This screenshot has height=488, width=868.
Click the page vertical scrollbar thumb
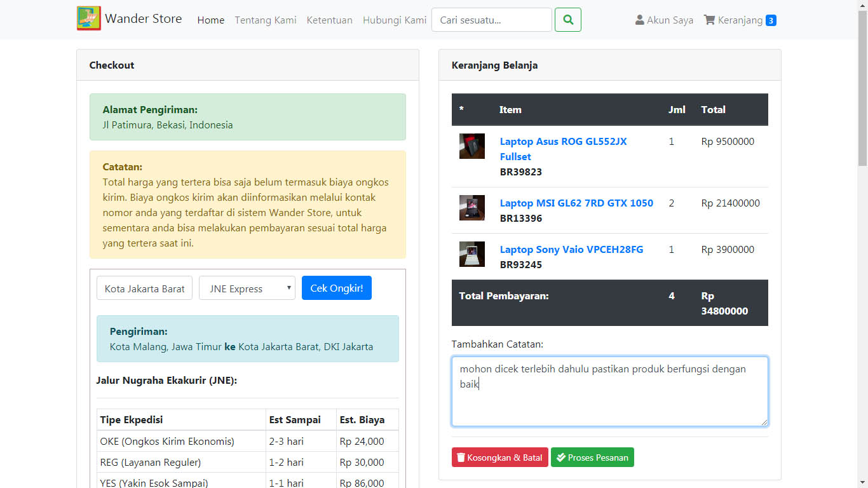click(862, 88)
